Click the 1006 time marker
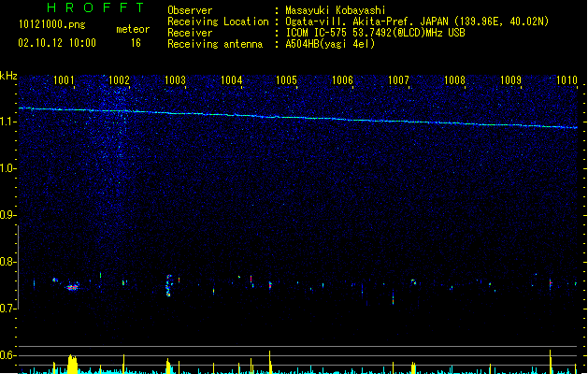The image size is (588, 374). (x=343, y=79)
